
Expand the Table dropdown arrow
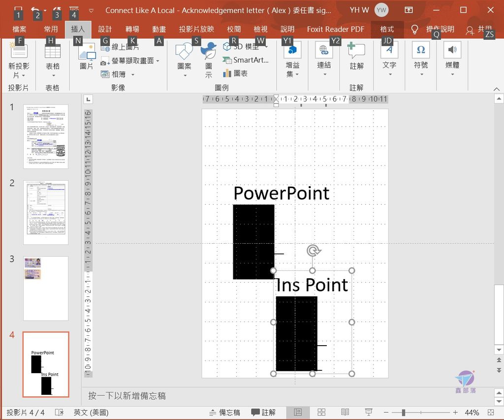(53, 76)
